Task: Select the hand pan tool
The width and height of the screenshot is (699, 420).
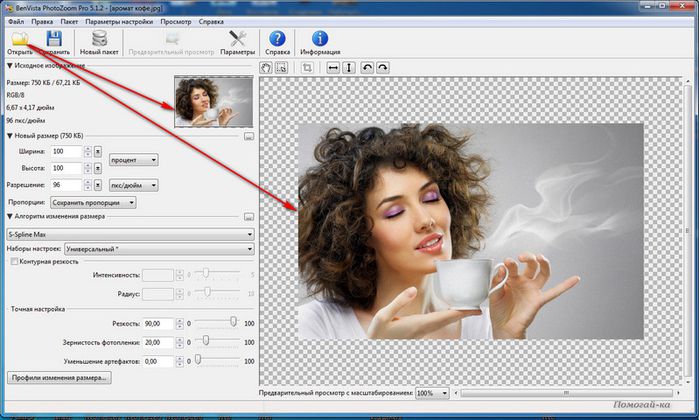Action: [x=266, y=68]
